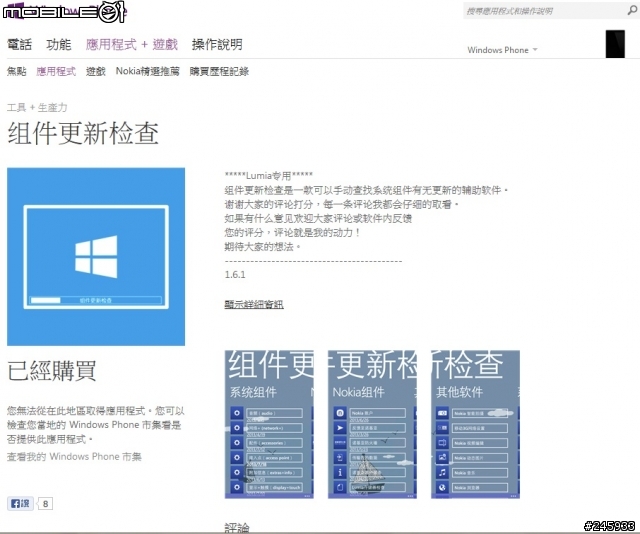Click the 组件更新检查 app title
The image size is (640, 534).
[83, 133]
